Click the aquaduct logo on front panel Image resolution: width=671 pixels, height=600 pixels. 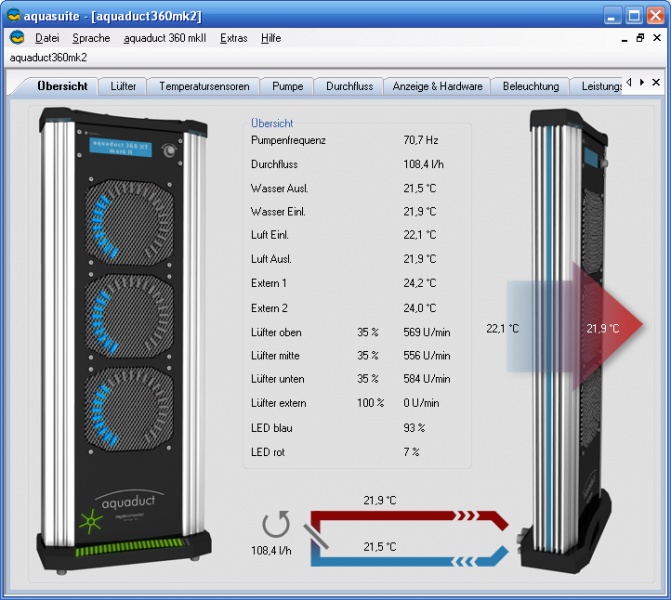pos(129,501)
